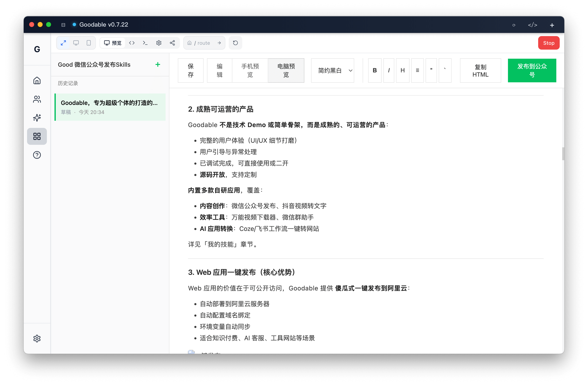Screen dimensions: 588x385
Task: Open the terminal panel icon
Action: [145, 43]
